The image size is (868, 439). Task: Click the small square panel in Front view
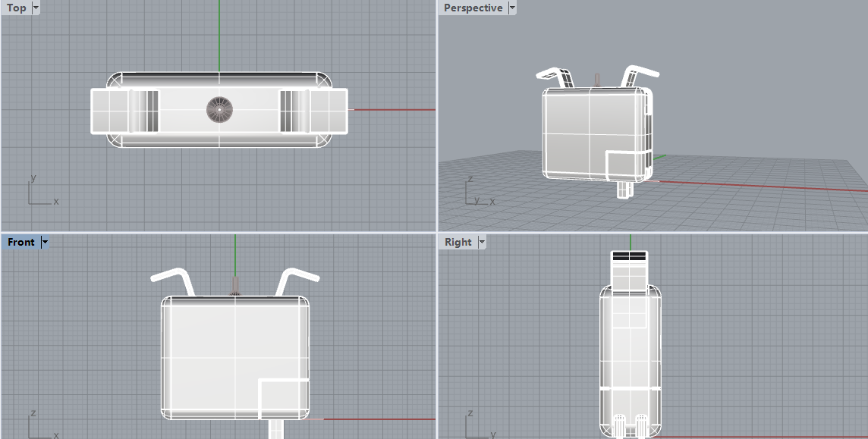pos(284,399)
